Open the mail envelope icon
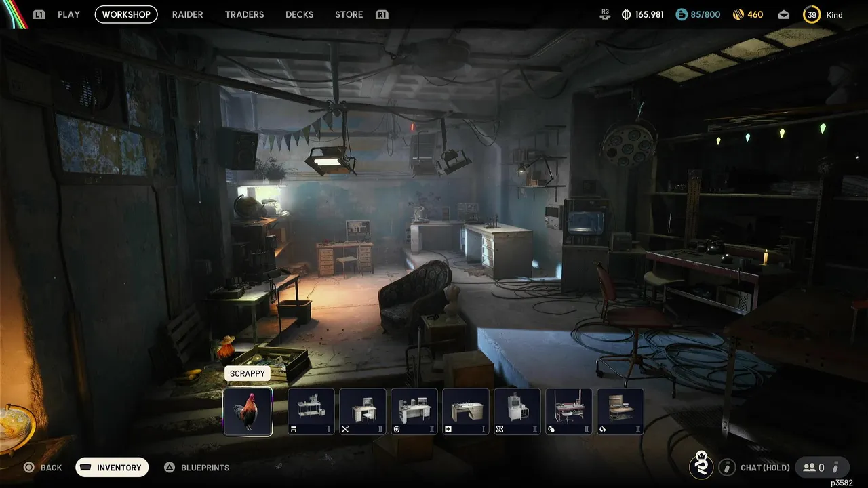 (x=784, y=14)
